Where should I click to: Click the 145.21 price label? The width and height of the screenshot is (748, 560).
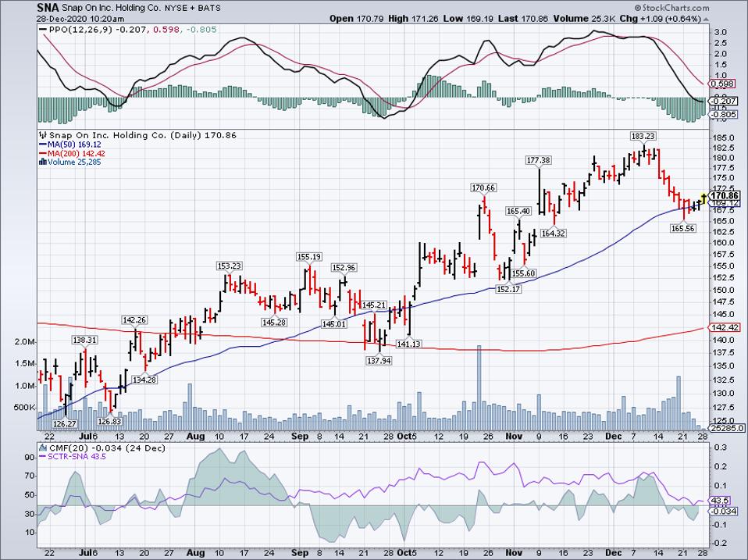[374, 305]
